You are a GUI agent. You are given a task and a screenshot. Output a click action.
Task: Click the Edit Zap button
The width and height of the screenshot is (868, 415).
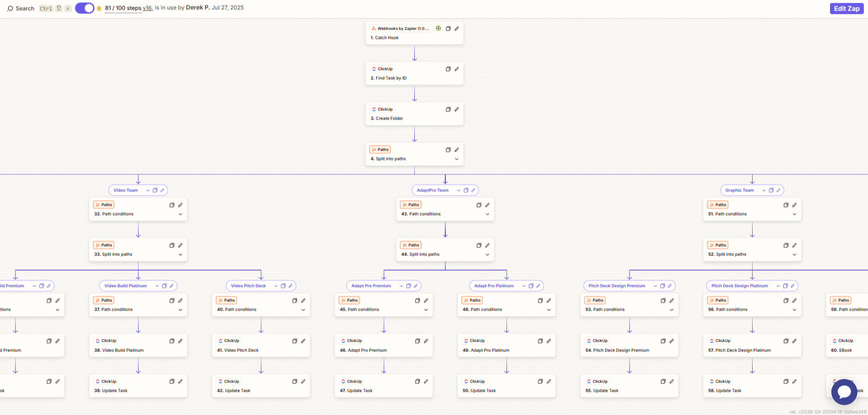[847, 8]
